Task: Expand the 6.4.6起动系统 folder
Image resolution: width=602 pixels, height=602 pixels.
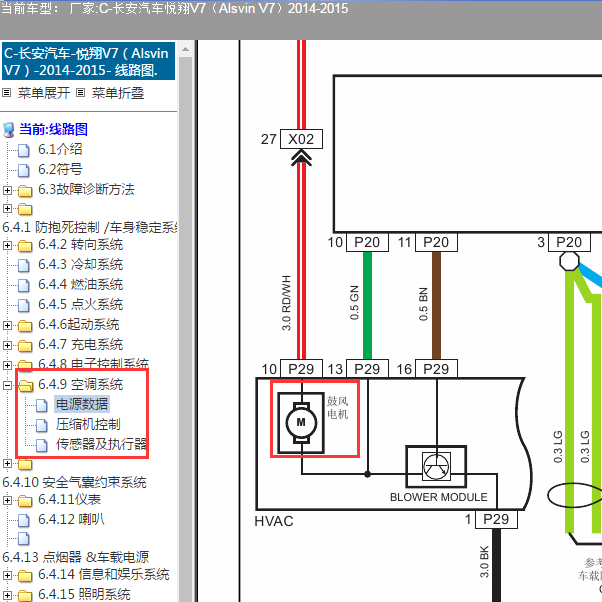Action: point(7,326)
